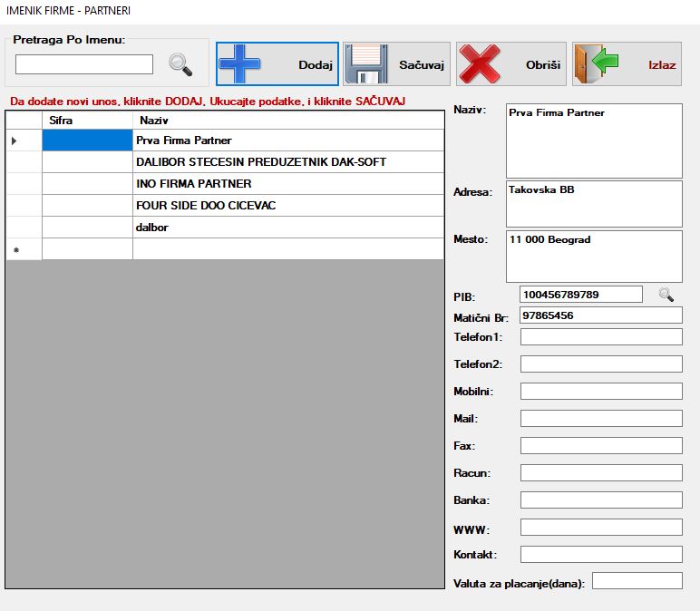Click the Naziv column header
Viewport: 700px width, 611px height.
pyautogui.click(x=288, y=121)
